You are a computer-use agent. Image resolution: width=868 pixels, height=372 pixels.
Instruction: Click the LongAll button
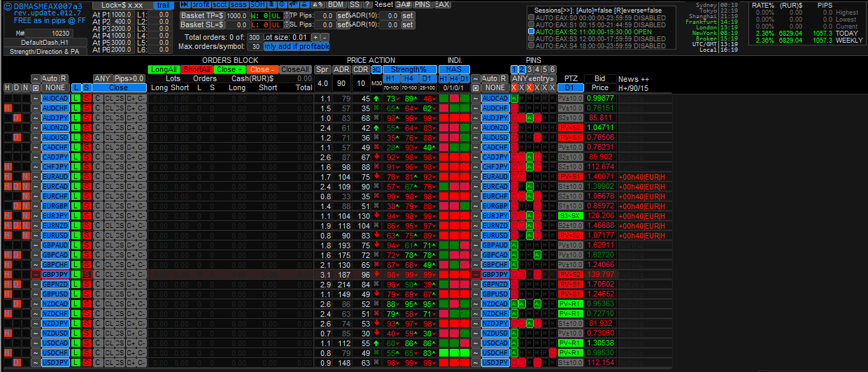point(164,69)
